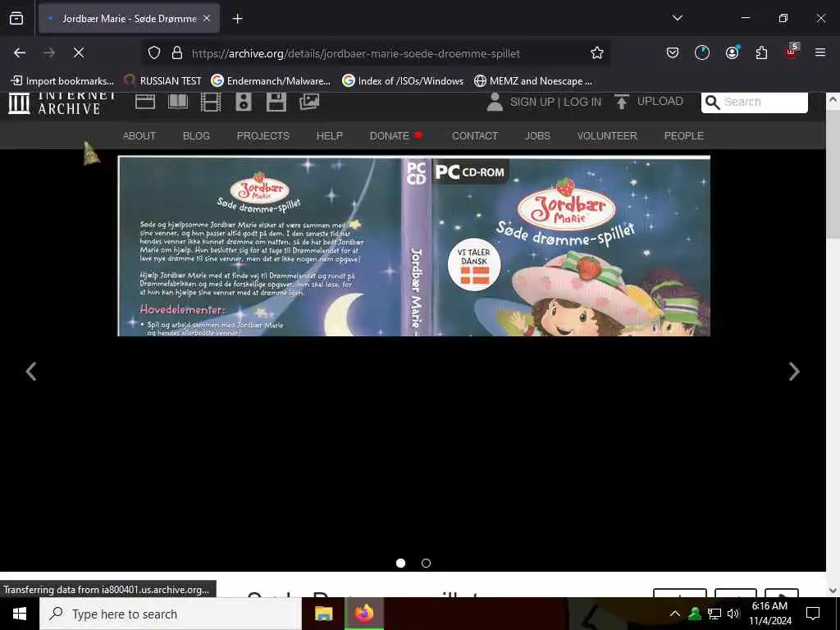Open the Software floppy disk icon

(276, 101)
